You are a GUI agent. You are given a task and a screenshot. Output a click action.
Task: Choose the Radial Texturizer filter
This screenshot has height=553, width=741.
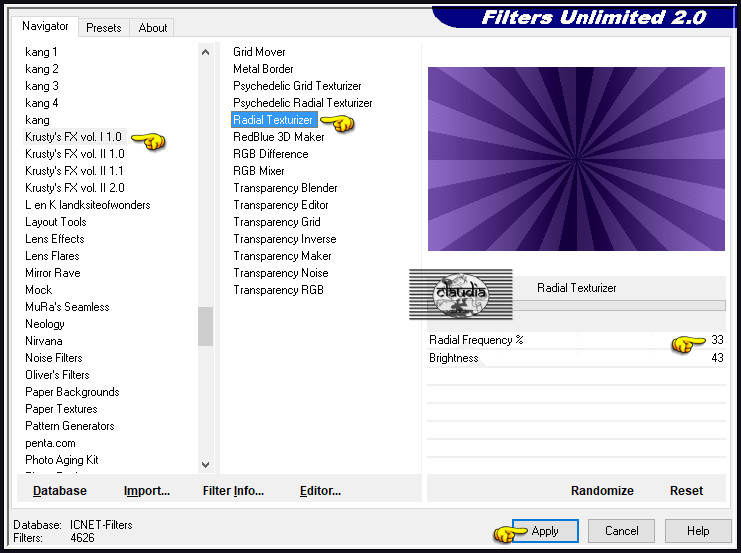tap(273, 120)
